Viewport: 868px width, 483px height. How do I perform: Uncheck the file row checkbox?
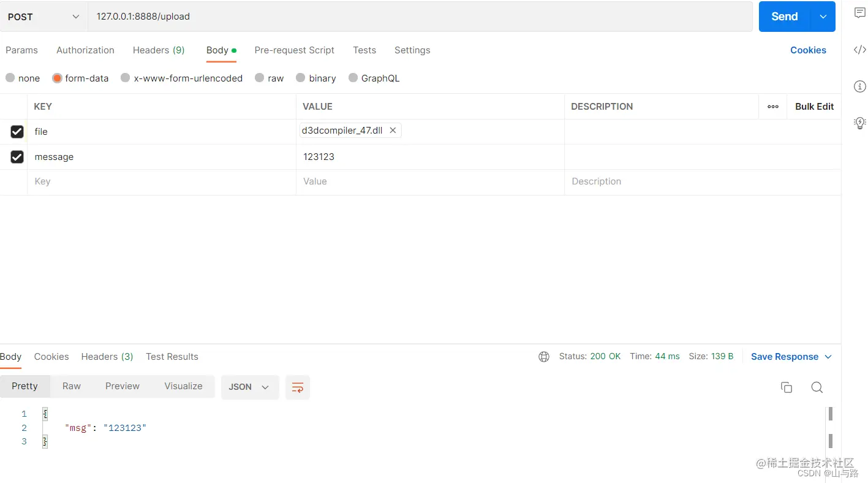point(17,132)
